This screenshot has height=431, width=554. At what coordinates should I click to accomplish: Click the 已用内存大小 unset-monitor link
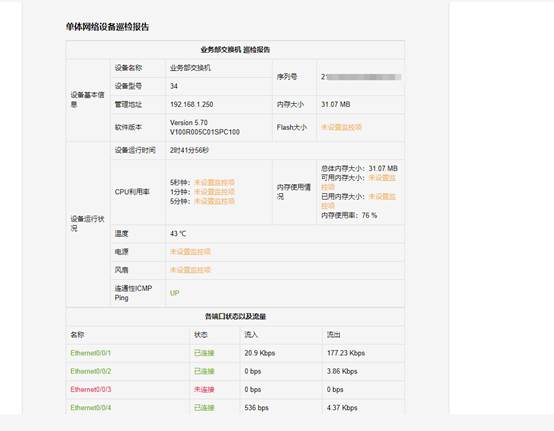click(x=358, y=201)
